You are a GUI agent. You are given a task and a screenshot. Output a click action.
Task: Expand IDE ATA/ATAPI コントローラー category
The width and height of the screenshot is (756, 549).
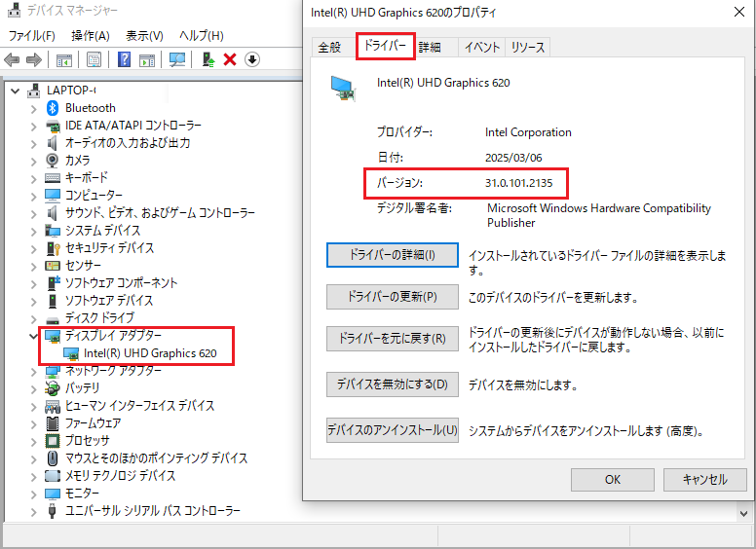point(33,127)
